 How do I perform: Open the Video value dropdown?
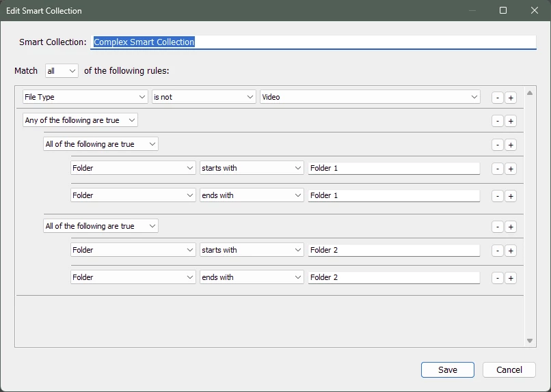[370, 97]
